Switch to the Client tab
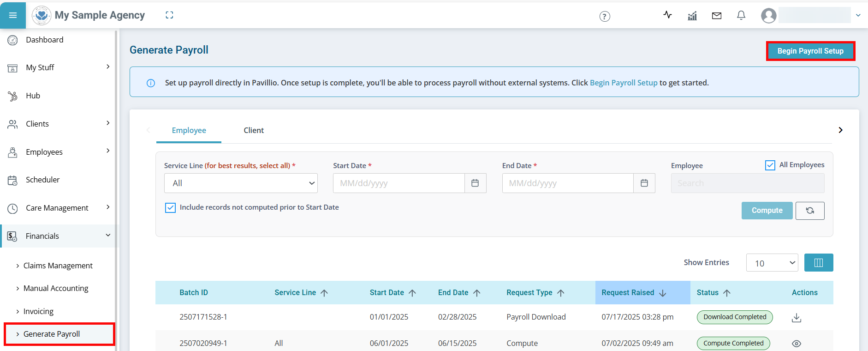 click(x=253, y=130)
